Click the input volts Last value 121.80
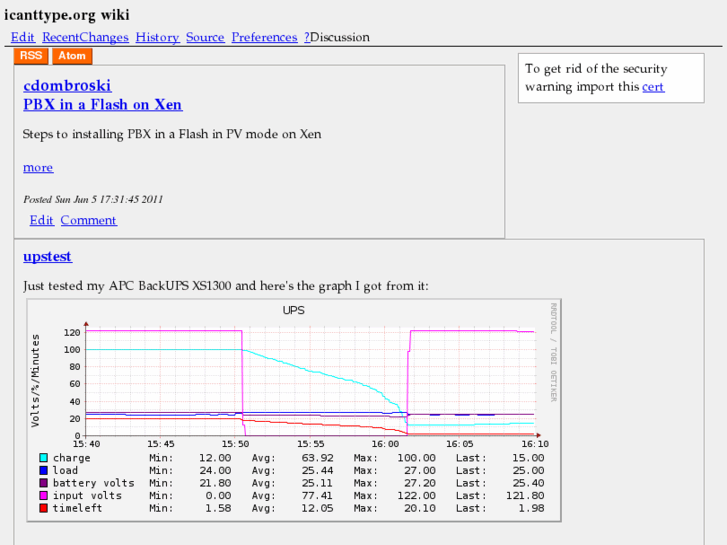 pos(525,495)
